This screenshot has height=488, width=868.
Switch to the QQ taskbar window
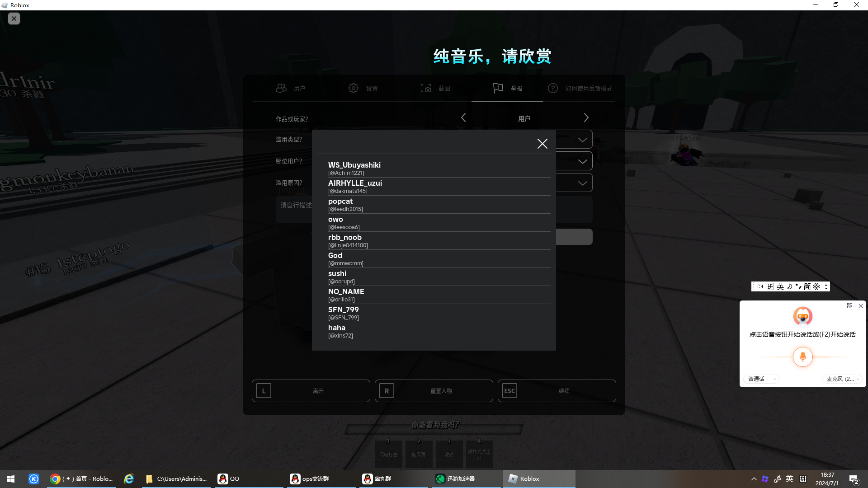click(249, 479)
